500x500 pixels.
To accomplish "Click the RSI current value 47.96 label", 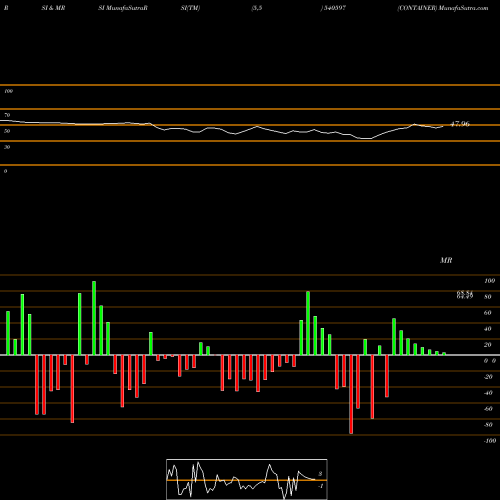I will (460, 124).
